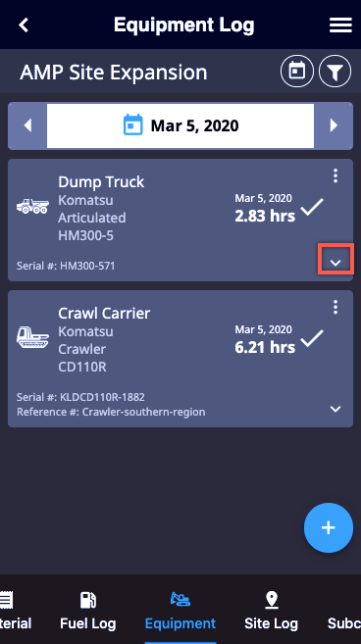361x644 pixels.
Task: Switch to the Fuel Log tab
Action: (x=88, y=611)
